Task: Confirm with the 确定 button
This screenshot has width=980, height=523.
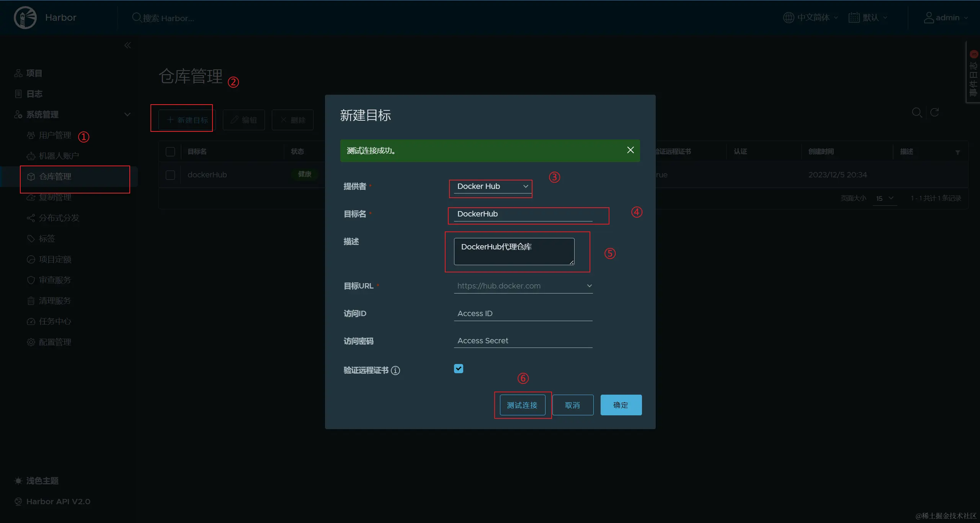Action: coord(621,405)
